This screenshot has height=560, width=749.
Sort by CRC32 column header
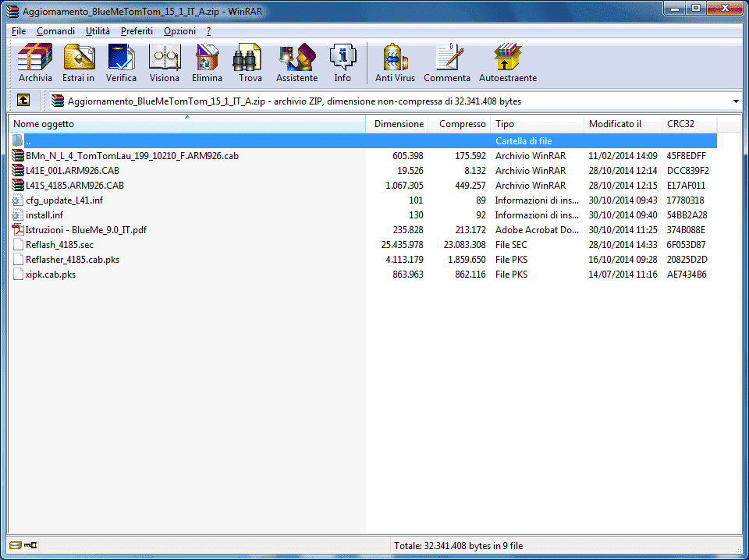coord(689,124)
